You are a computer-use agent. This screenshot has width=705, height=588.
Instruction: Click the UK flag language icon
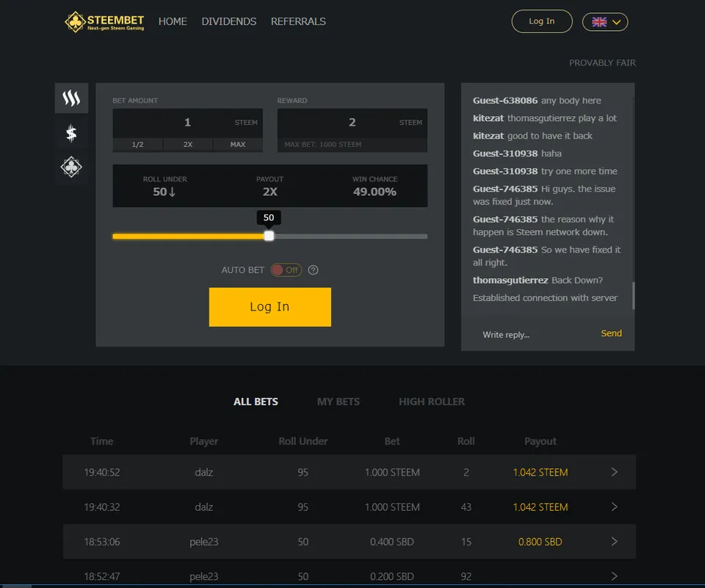pyautogui.click(x=599, y=22)
